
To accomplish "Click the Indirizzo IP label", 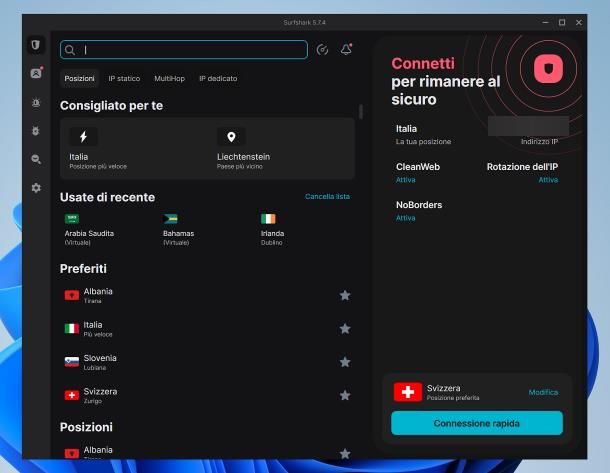I will [539, 142].
